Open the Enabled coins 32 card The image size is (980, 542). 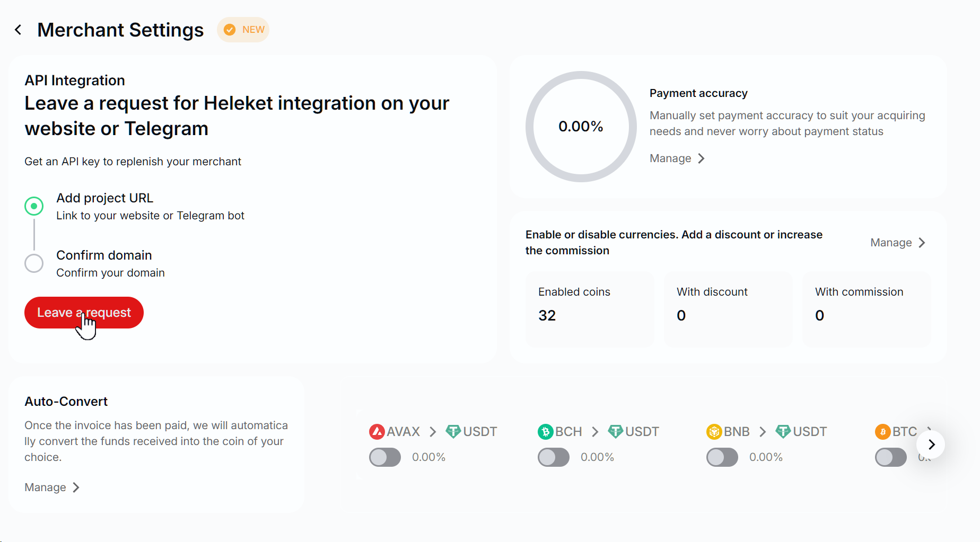[x=589, y=309]
